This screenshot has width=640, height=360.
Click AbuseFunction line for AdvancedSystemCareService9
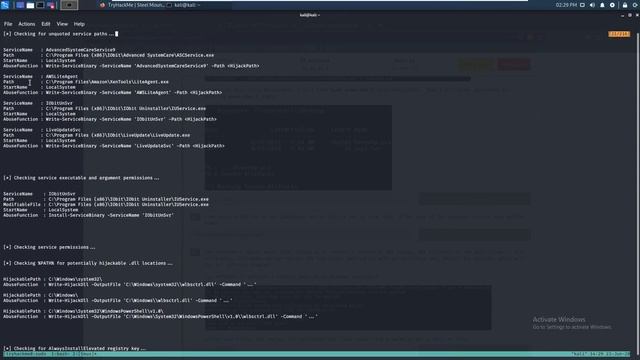(131, 66)
